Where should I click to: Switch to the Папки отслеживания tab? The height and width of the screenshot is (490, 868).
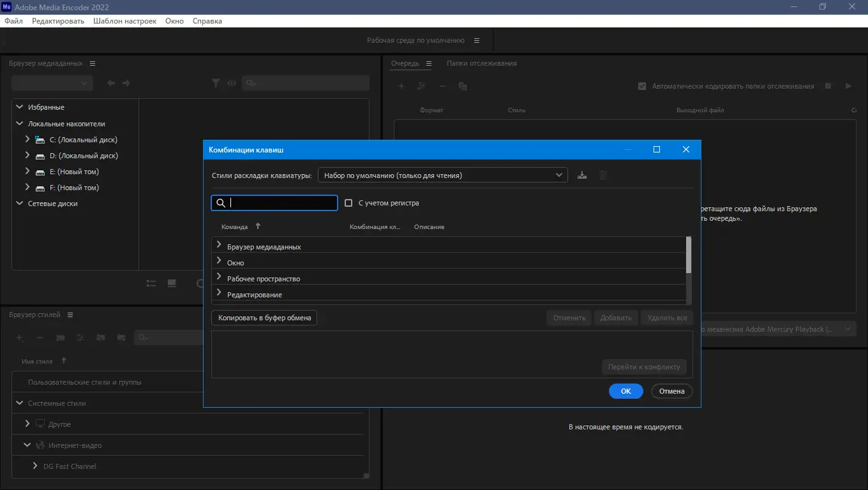[x=482, y=63]
